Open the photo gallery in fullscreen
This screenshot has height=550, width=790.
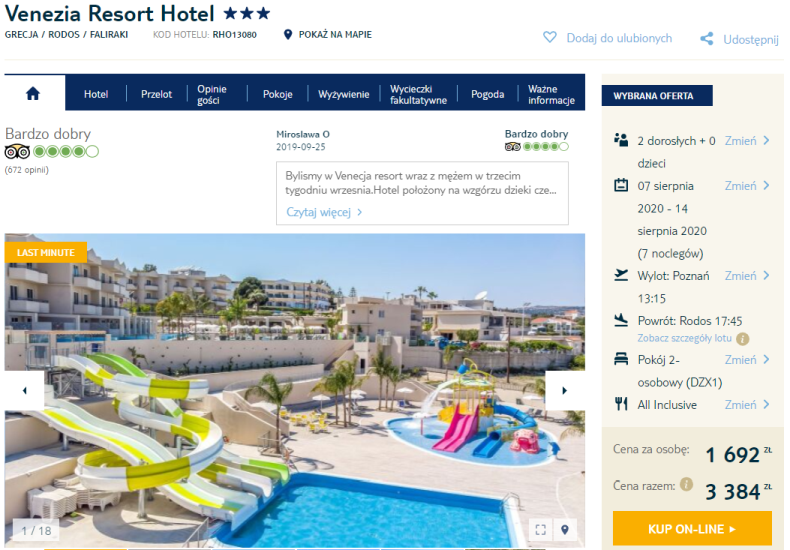pos(541,529)
